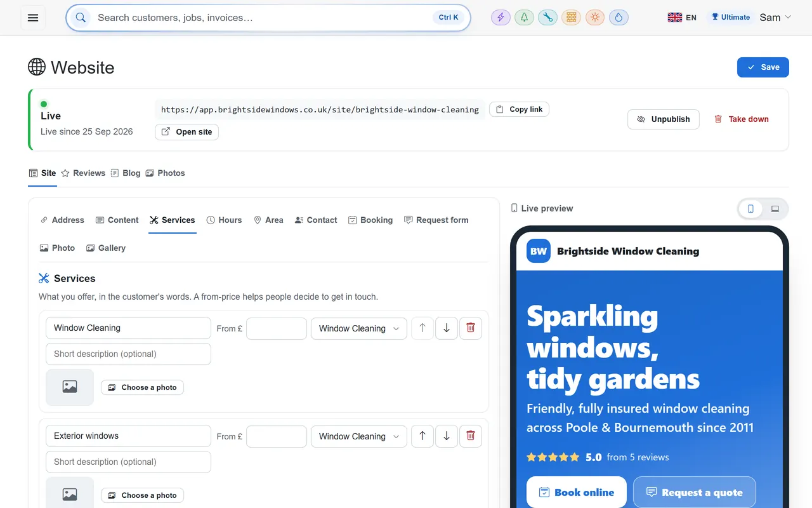This screenshot has width=812, height=508.
Task: Click the five-star rating in preview
Action: point(553,457)
